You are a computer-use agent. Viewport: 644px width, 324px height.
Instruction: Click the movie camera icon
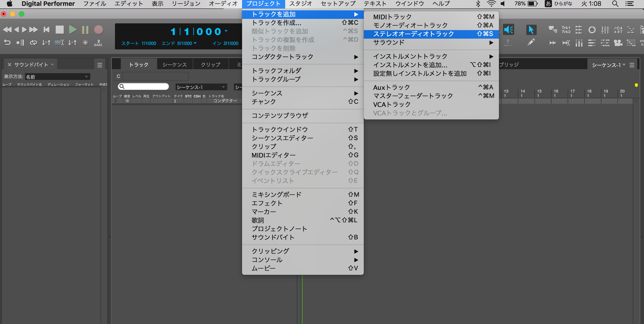[x=618, y=43]
